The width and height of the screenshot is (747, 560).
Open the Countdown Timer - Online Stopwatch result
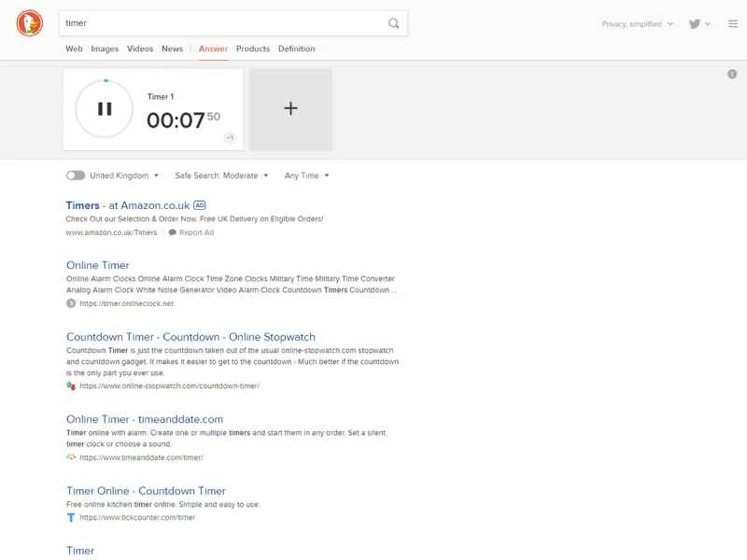click(189, 336)
